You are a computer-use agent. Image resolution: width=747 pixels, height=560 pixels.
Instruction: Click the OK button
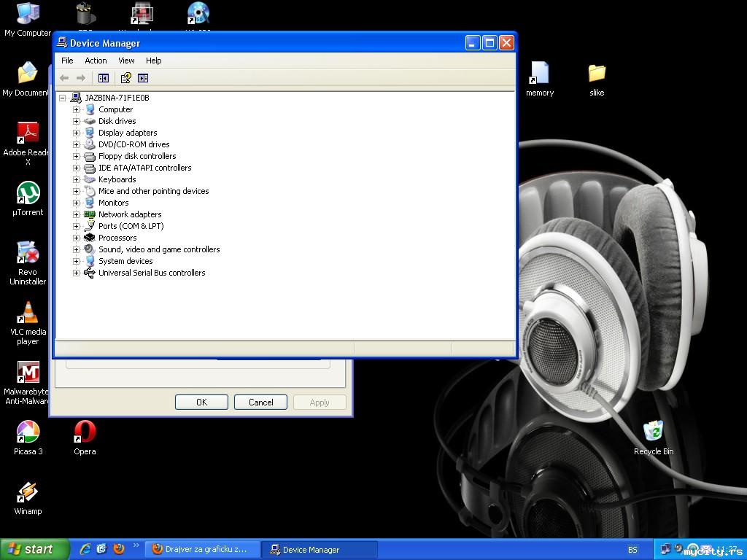click(x=201, y=402)
